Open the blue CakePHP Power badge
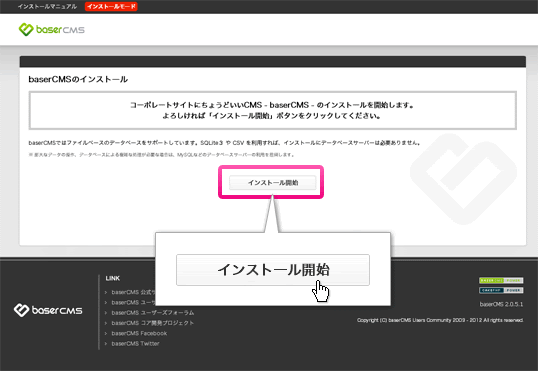Screen dimensions: 538x371 [x=501, y=290]
